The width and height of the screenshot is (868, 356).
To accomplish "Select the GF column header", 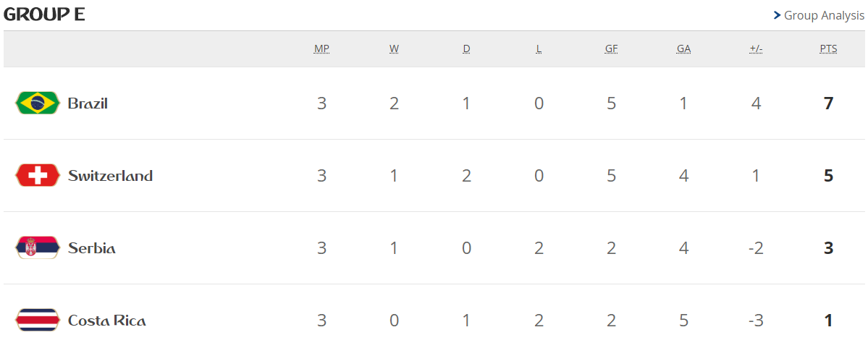I will pos(611,49).
